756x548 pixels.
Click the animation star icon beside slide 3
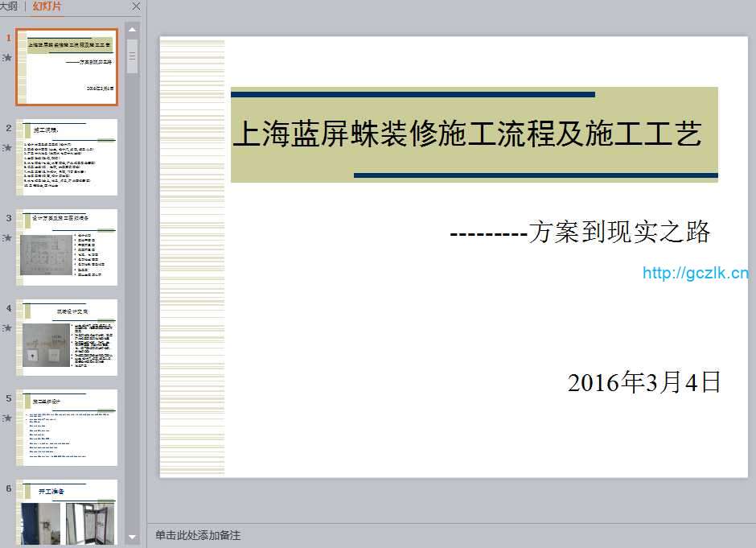pyautogui.click(x=7, y=237)
